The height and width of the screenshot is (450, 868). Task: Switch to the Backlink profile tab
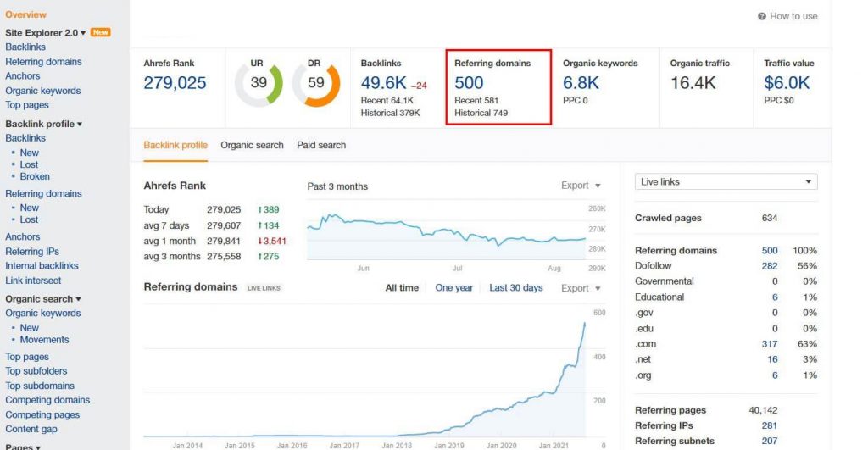175,145
